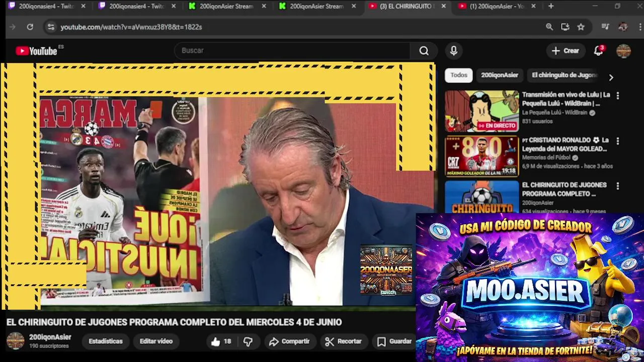Select the Todos filter chip
The image size is (644, 362).
(x=458, y=75)
